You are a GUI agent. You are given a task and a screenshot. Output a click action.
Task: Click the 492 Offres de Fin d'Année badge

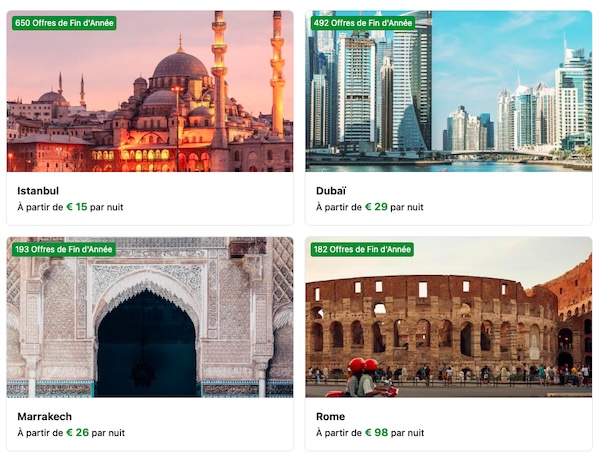(x=363, y=23)
